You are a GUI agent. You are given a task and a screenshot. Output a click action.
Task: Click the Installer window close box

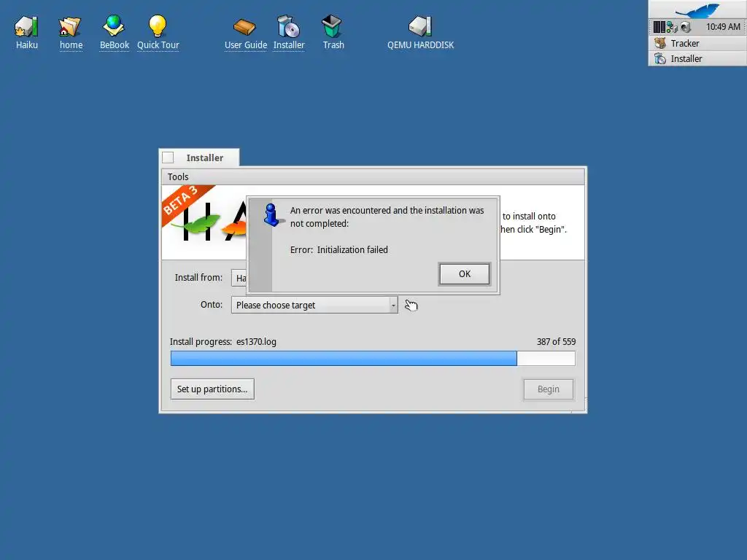168,157
